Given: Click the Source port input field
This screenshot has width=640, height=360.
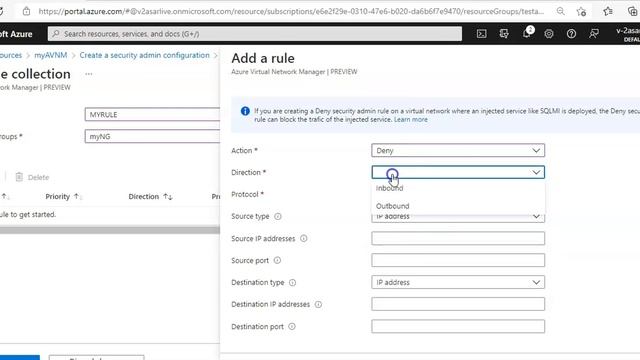Looking at the screenshot, I should tap(458, 260).
